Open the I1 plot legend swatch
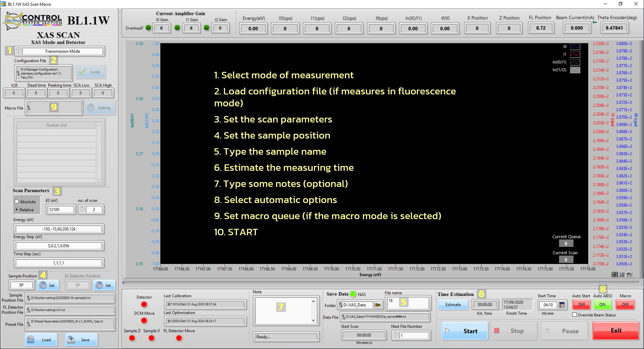This screenshot has width=644, height=349. pyautogui.click(x=575, y=54)
